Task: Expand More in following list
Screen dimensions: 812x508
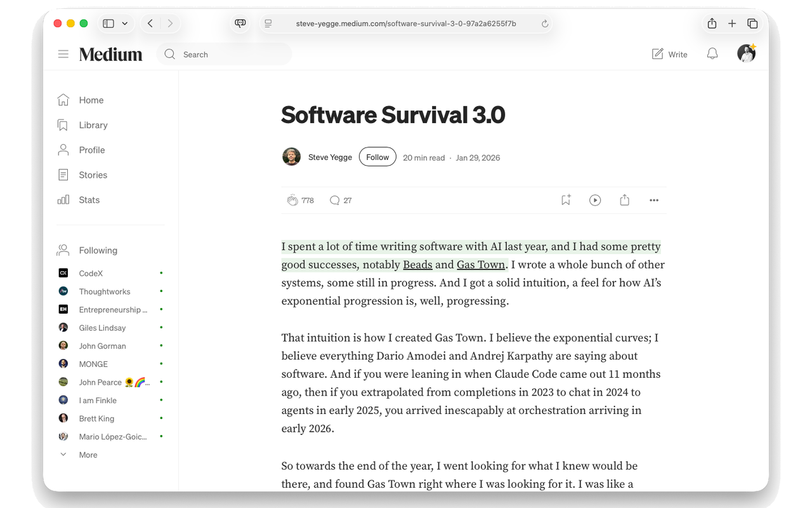Action: pos(88,455)
